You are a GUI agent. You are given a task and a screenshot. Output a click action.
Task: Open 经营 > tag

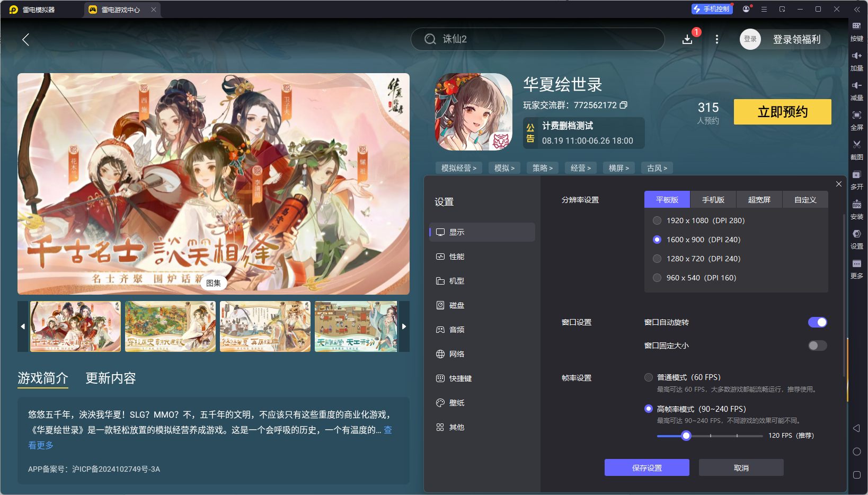(581, 168)
